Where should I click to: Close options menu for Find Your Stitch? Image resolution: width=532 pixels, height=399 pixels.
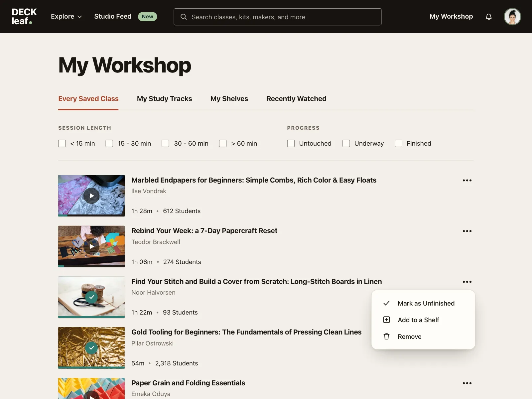pos(467,282)
